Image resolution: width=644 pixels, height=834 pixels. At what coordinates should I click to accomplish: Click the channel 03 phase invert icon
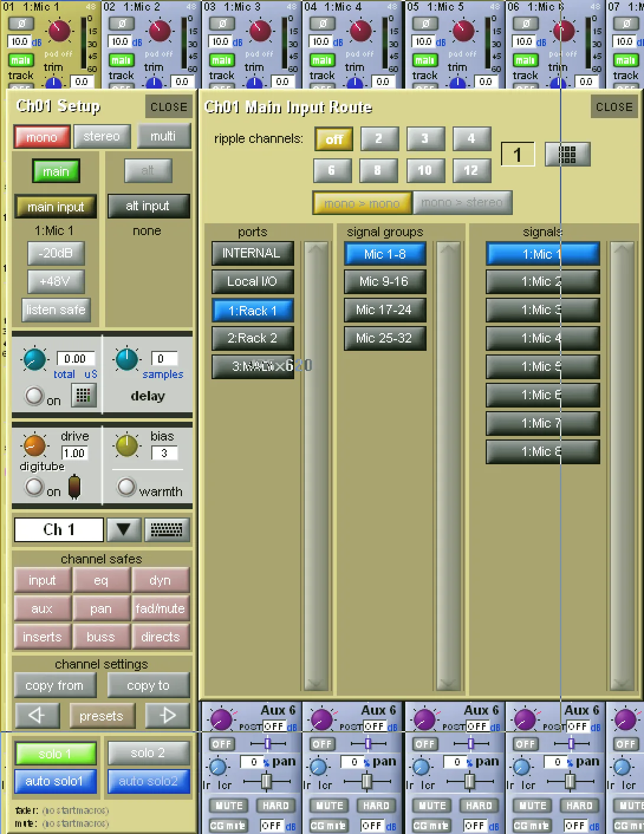point(222,24)
